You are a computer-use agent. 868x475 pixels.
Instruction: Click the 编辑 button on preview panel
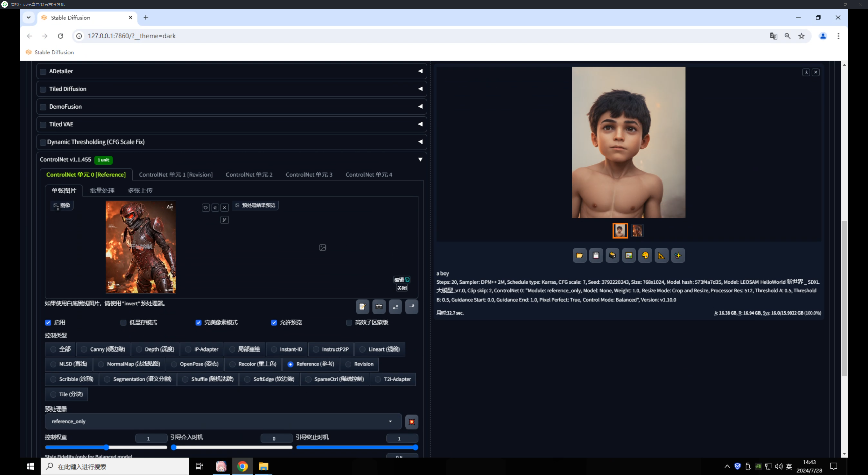click(402, 280)
